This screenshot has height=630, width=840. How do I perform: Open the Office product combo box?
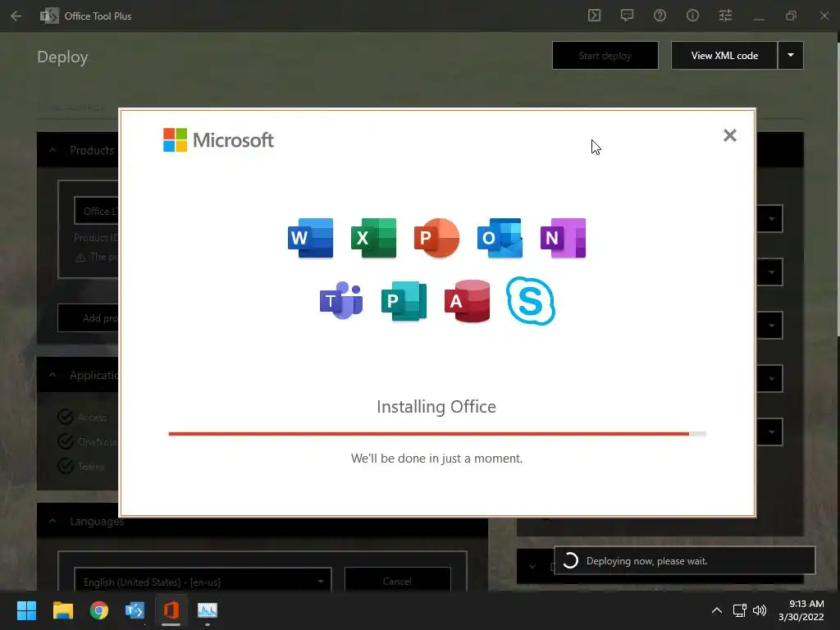[97, 211]
